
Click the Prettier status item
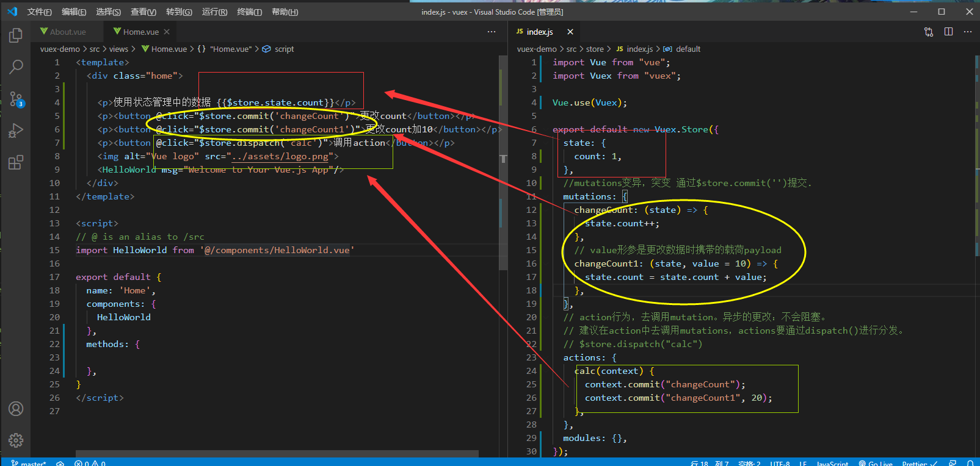click(x=919, y=464)
